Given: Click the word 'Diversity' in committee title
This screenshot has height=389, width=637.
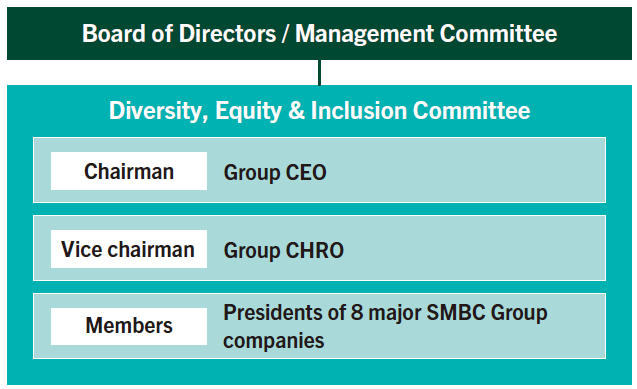Looking at the screenshot, I should click(x=158, y=111).
